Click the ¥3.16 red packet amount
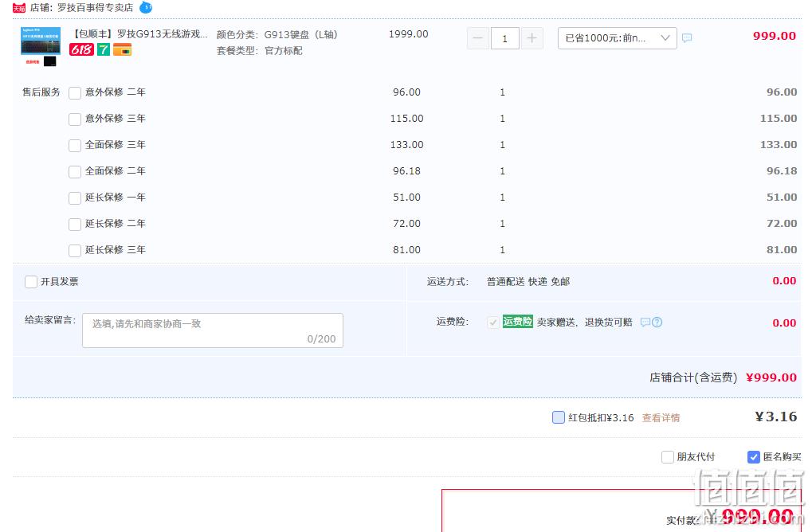This screenshot has width=812, height=532. [x=775, y=417]
